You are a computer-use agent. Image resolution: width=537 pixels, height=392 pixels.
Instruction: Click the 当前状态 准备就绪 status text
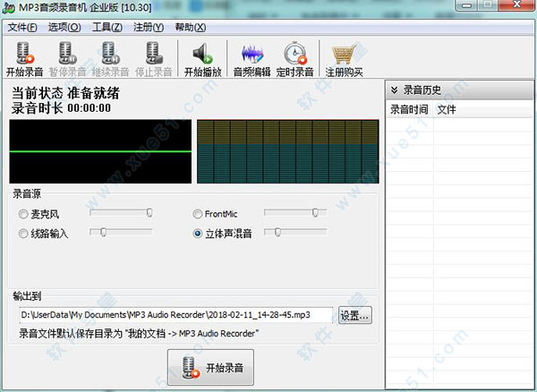[65, 93]
